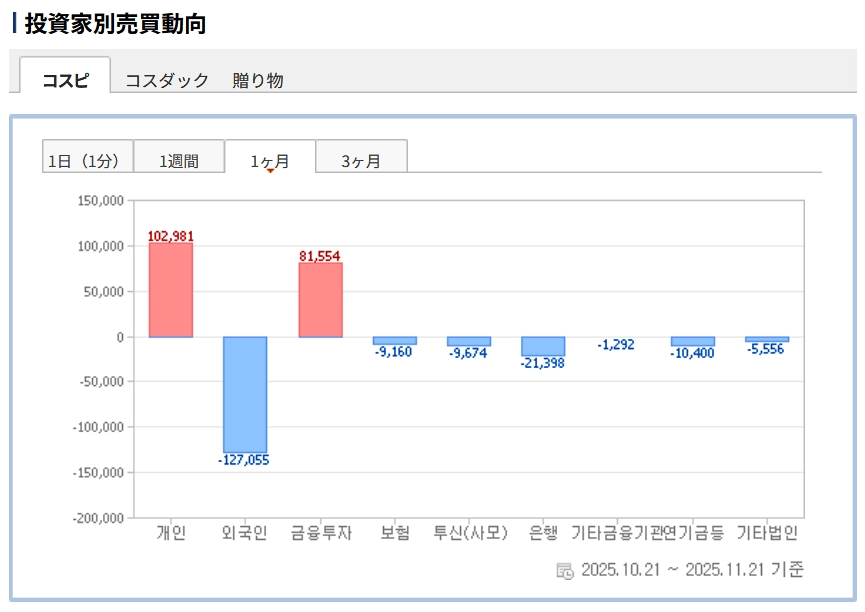The image size is (865, 612).
Task: Click the -127,055 value label
Action: pos(244,461)
